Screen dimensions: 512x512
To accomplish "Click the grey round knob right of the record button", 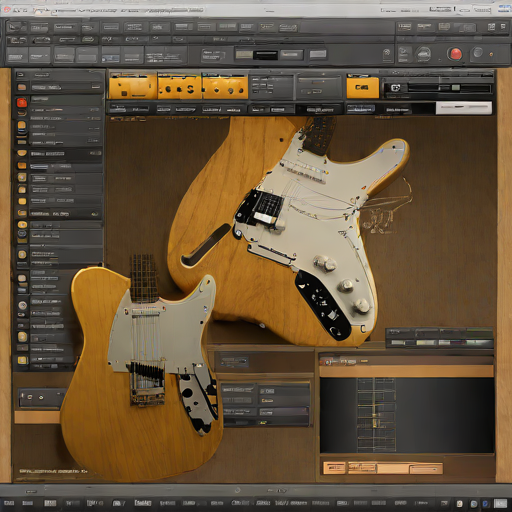I will (478, 52).
